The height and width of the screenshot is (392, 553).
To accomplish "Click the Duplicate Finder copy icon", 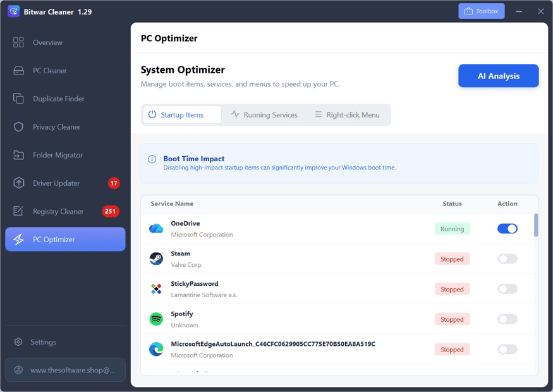I will 18,99.
